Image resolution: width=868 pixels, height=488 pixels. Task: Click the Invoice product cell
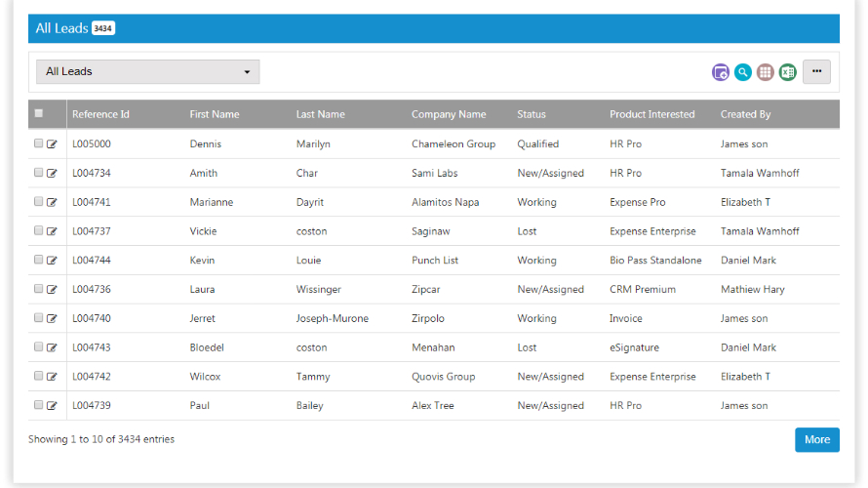(x=626, y=318)
